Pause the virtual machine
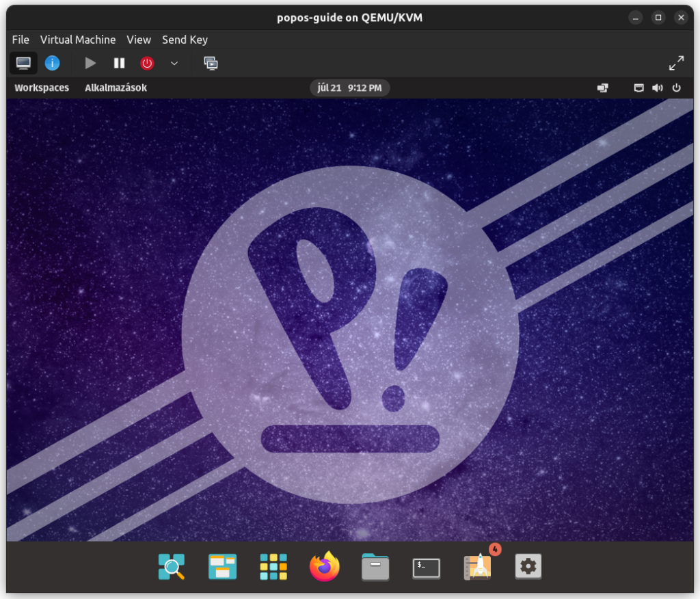This screenshot has height=599, width=700. pos(119,63)
